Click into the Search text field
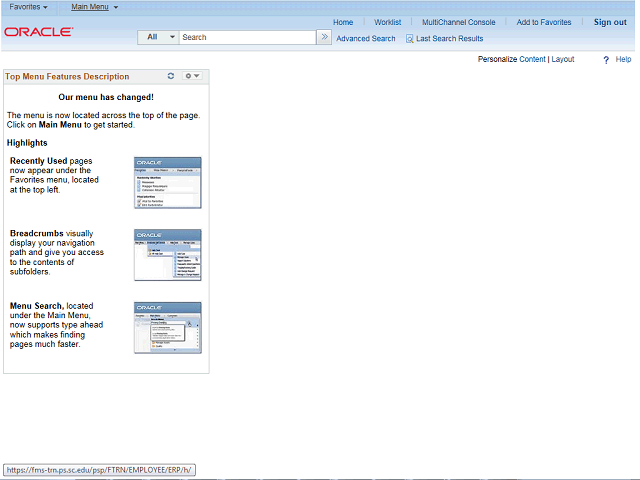 tap(247, 37)
